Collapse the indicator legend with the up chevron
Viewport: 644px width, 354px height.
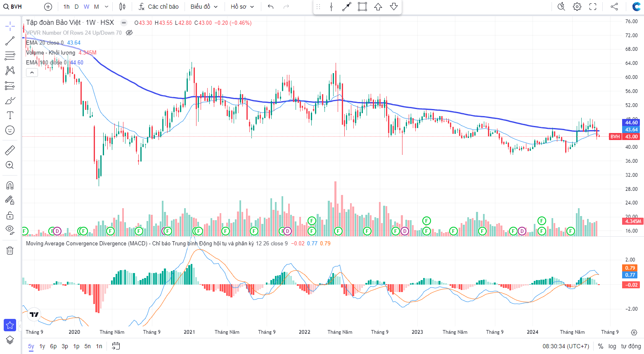32,72
